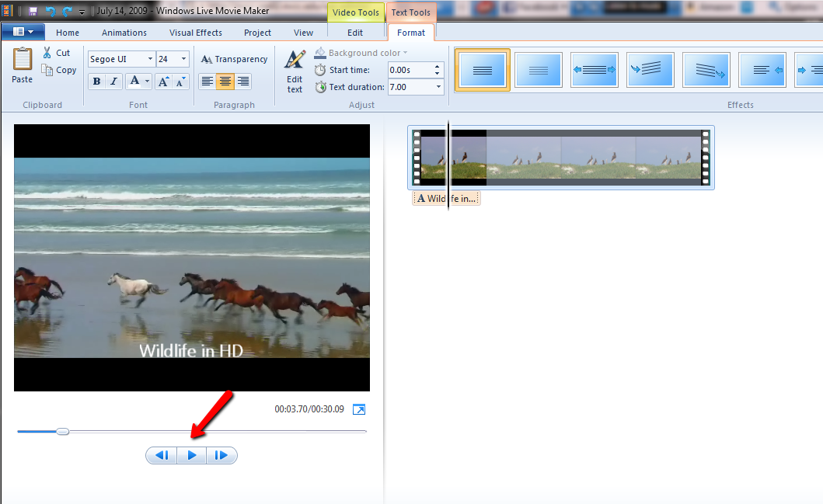Select the fifth fly-out text effect
This screenshot has width=823, height=504.
pyautogui.click(x=706, y=70)
